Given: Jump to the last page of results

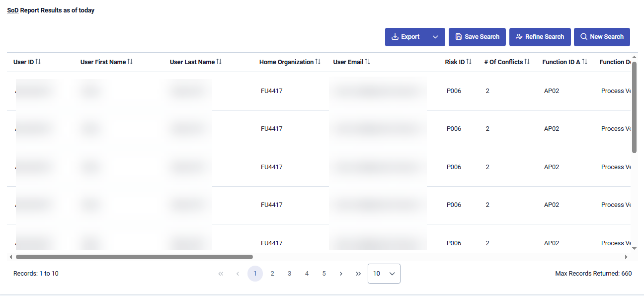Looking at the screenshot, I should pyautogui.click(x=358, y=274).
